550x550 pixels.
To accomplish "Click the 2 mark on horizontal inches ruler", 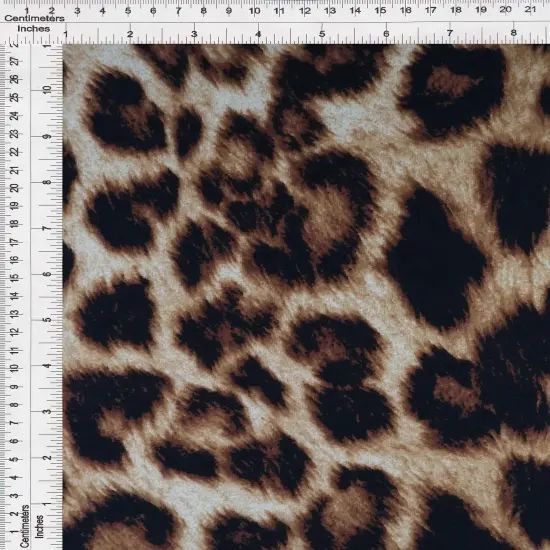I will tap(130, 34).
